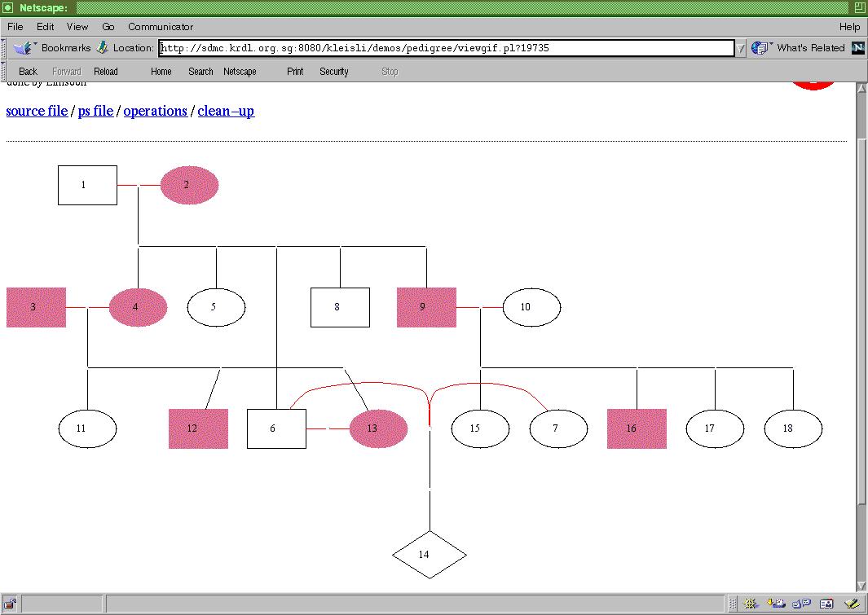Click oval node 15
Viewport: 868px width, 615px height.
480,428
